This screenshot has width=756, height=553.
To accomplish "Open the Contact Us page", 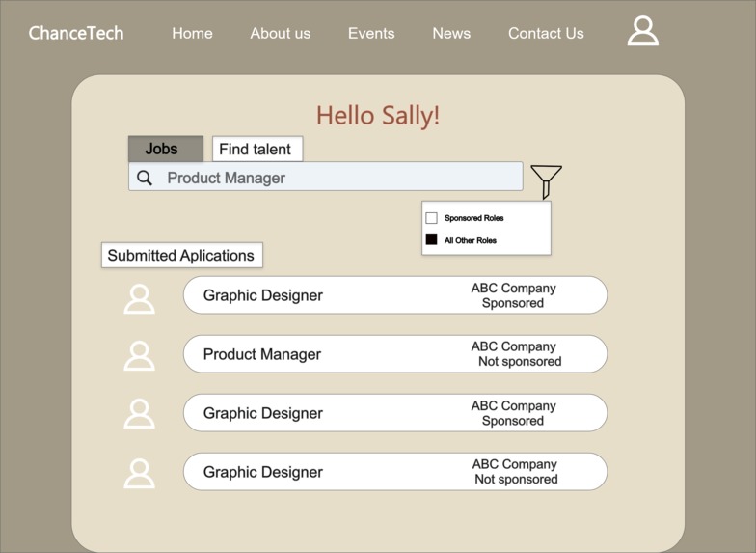I will coord(546,33).
